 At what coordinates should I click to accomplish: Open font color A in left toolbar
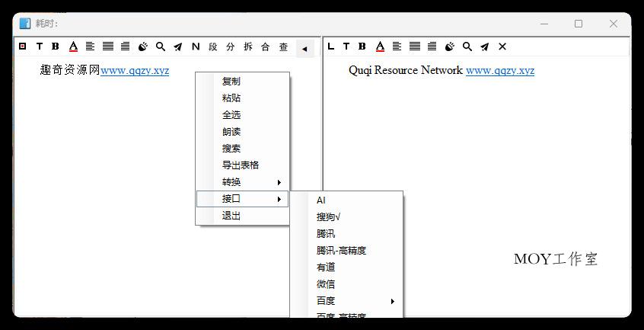(73, 46)
